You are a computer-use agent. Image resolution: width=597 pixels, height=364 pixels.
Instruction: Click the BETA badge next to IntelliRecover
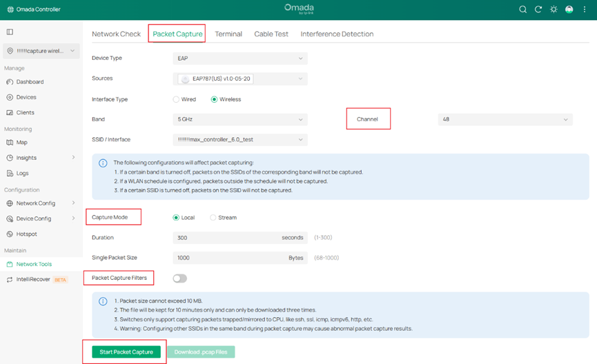tap(60, 280)
